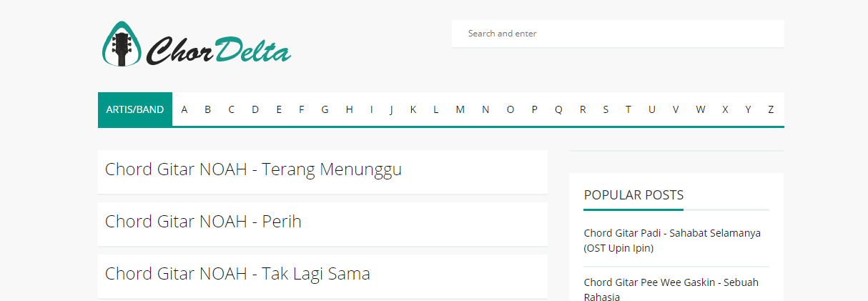
Task: Choose letter M from alphabet bar
Action: (x=460, y=109)
